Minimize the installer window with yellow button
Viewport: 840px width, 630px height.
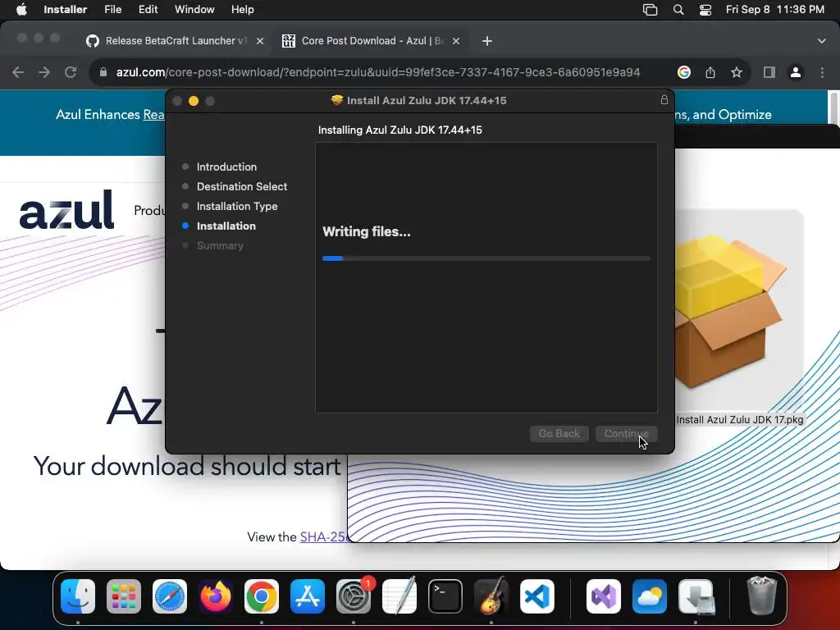click(x=194, y=101)
